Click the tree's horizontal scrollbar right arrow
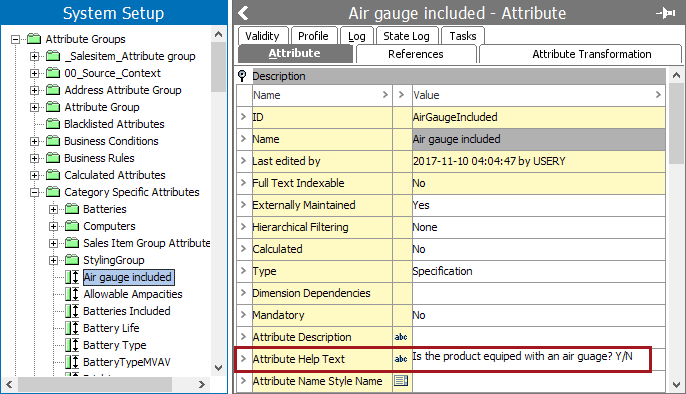686x394 pixels. (x=202, y=384)
